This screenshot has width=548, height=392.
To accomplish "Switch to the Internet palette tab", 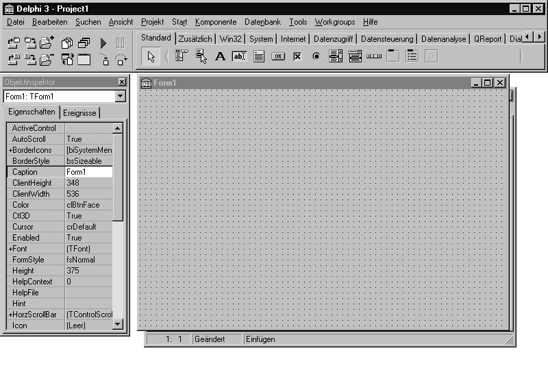I will [x=293, y=39].
